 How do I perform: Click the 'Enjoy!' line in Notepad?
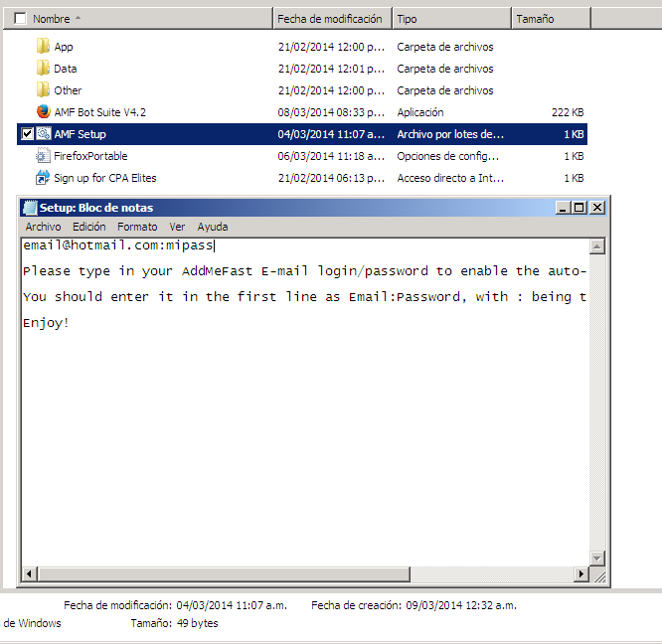tap(46, 323)
